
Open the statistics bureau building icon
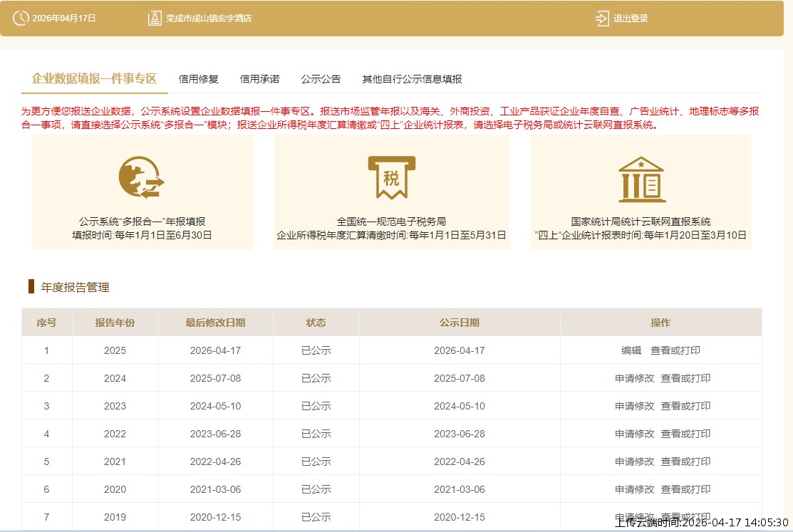click(640, 179)
